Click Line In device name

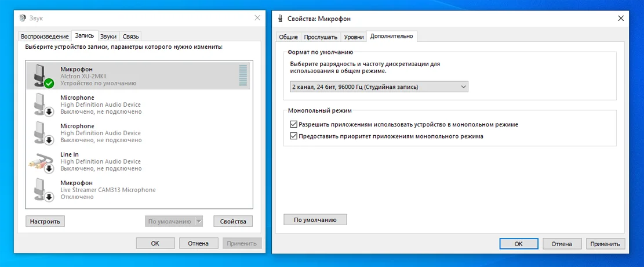(x=70, y=154)
